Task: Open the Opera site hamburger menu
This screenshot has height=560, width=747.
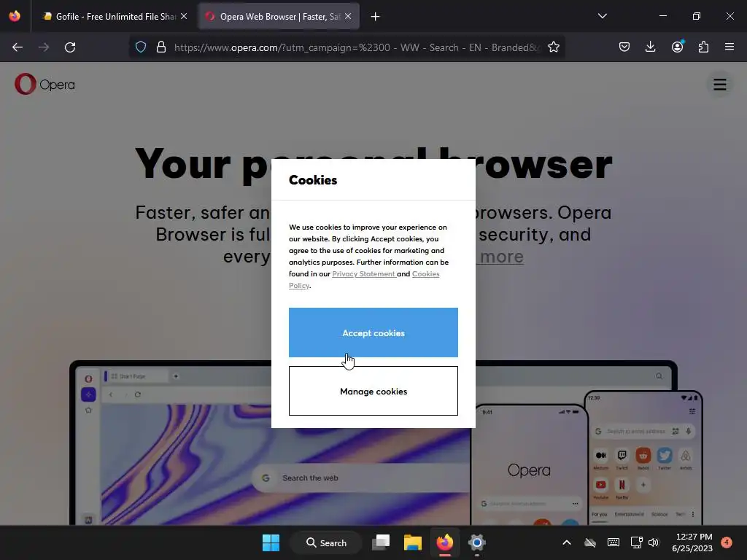Action: point(719,85)
